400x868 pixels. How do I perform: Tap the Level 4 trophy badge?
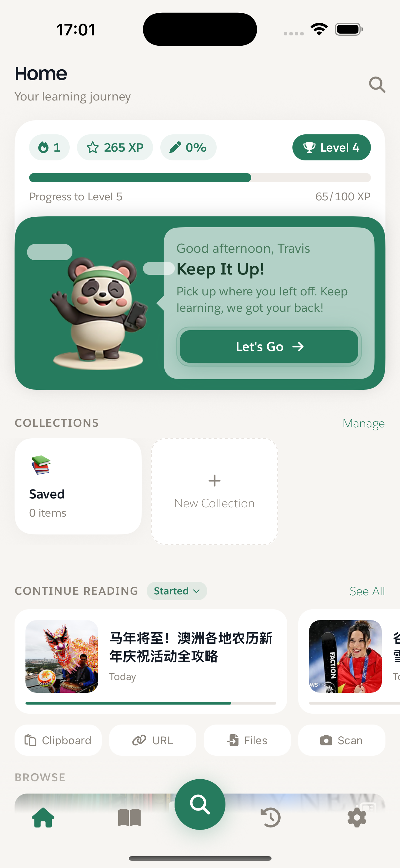(x=331, y=147)
